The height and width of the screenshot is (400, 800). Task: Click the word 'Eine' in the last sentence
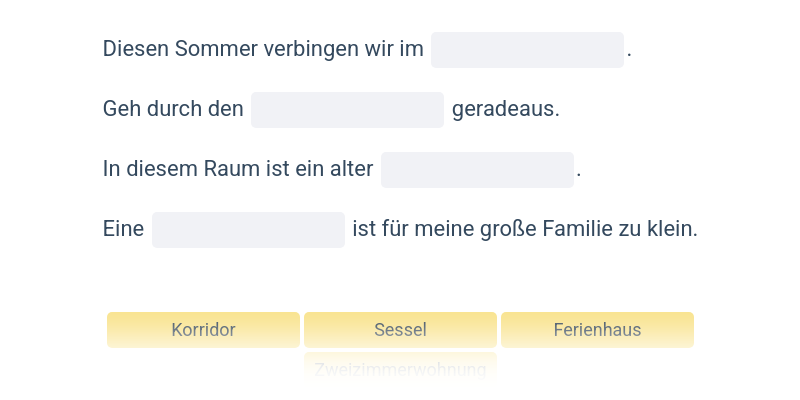123,229
